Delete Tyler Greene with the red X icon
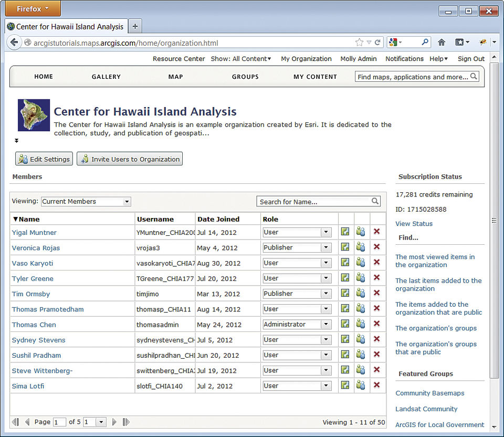The height and width of the screenshot is (437, 504). (377, 277)
